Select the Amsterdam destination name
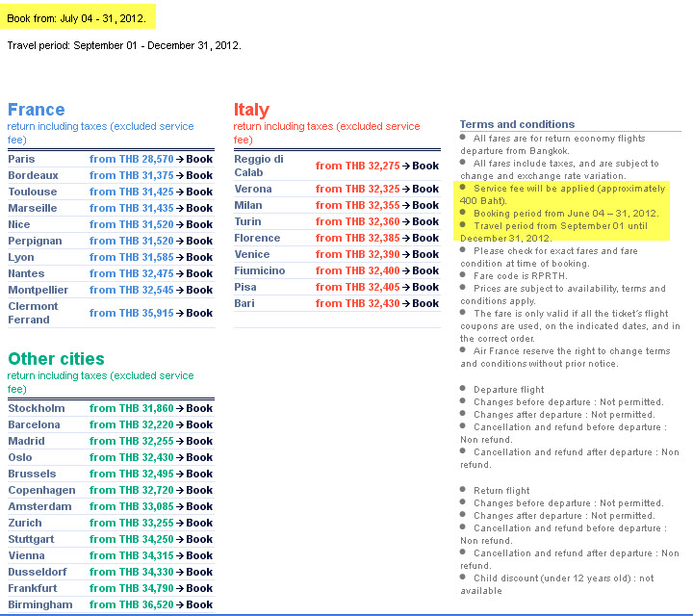This screenshot has height=616, width=693. pyautogui.click(x=39, y=506)
